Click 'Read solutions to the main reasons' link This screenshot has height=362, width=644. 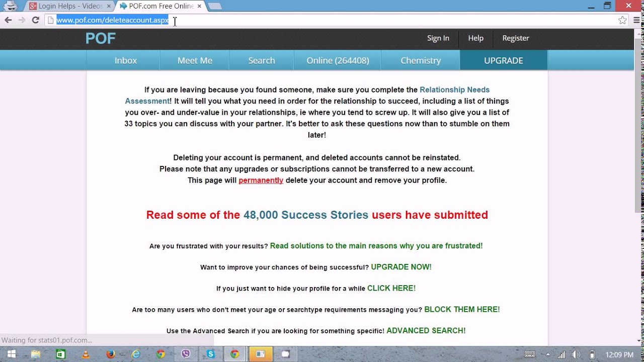376,246
